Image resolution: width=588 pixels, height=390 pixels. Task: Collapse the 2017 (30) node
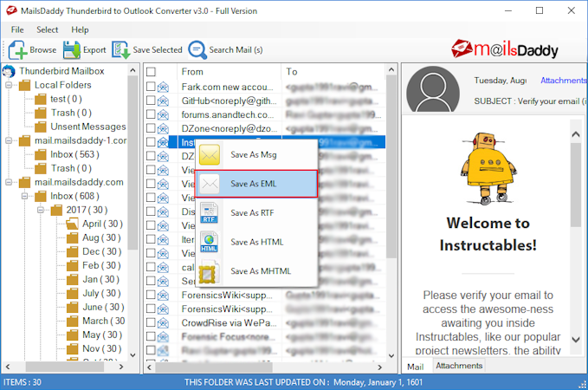pyautogui.click(x=40, y=211)
